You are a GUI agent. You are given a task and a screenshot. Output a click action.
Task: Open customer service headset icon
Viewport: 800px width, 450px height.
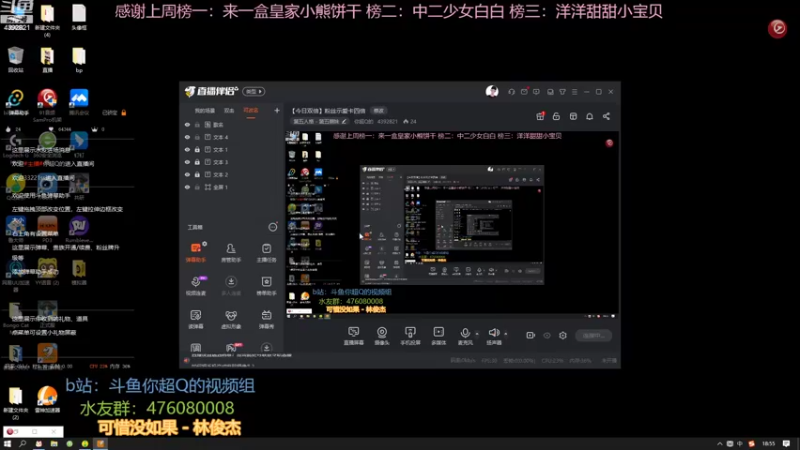[x=511, y=92]
